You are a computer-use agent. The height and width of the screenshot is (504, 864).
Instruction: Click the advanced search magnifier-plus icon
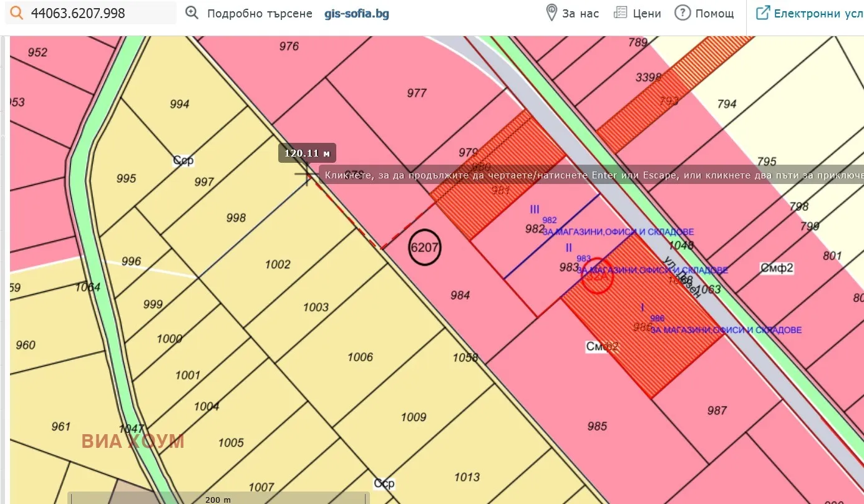pyautogui.click(x=192, y=13)
